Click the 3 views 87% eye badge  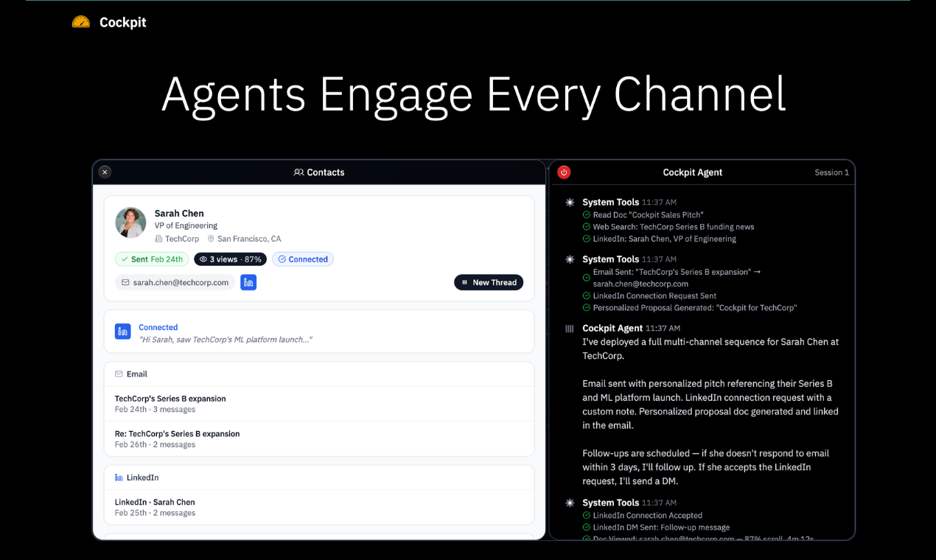click(230, 259)
